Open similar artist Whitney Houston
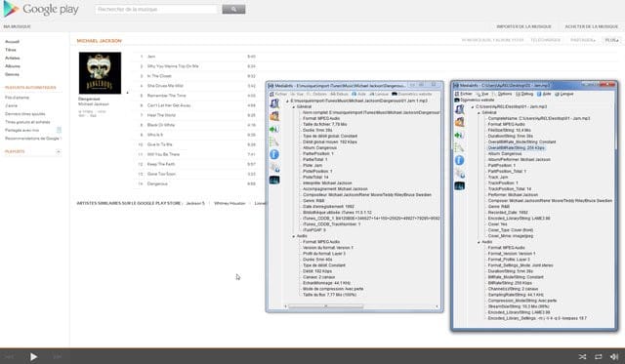Image resolution: width=625 pixels, height=364 pixels. 229,203
